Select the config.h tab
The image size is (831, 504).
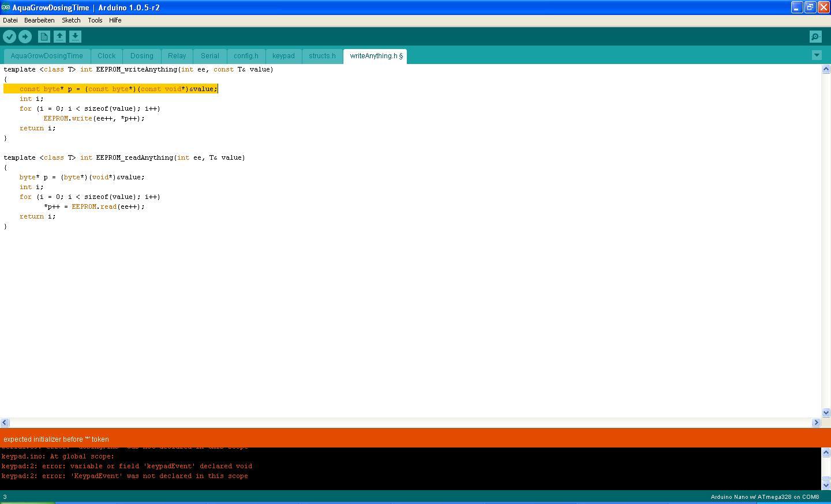[246, 56]
